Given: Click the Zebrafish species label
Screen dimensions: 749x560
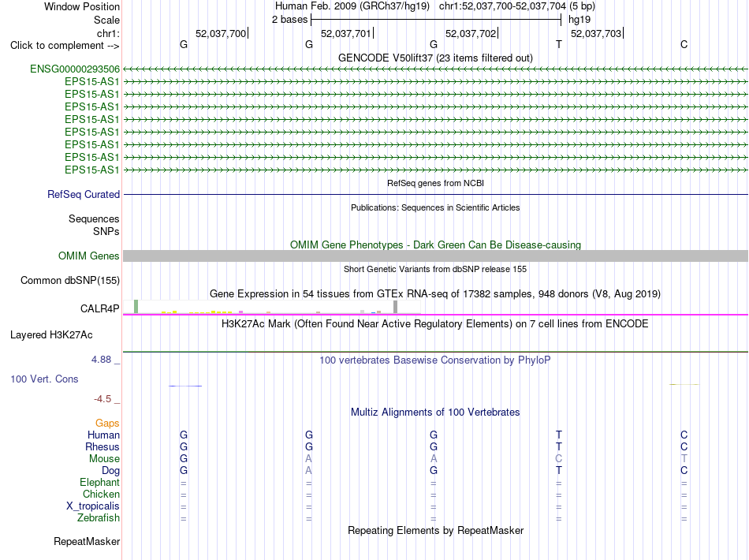Looking at the screenshot, I should click(99, 517).
